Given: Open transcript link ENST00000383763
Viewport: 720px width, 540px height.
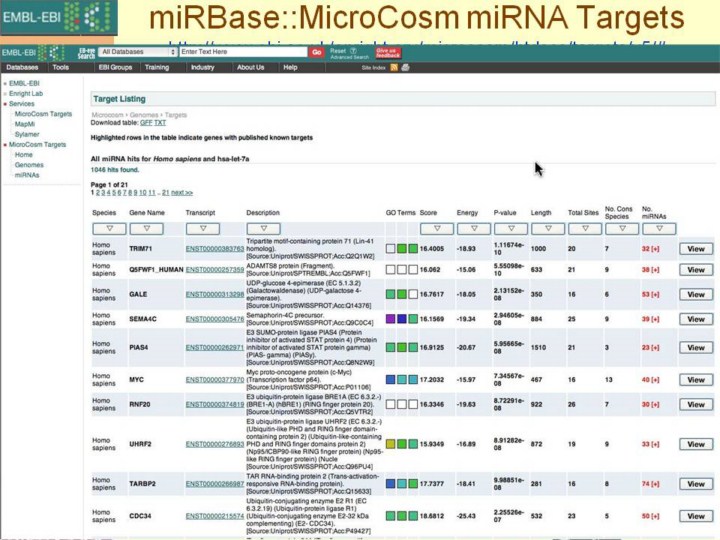Looking at the screenshot, I should [214, 248].
